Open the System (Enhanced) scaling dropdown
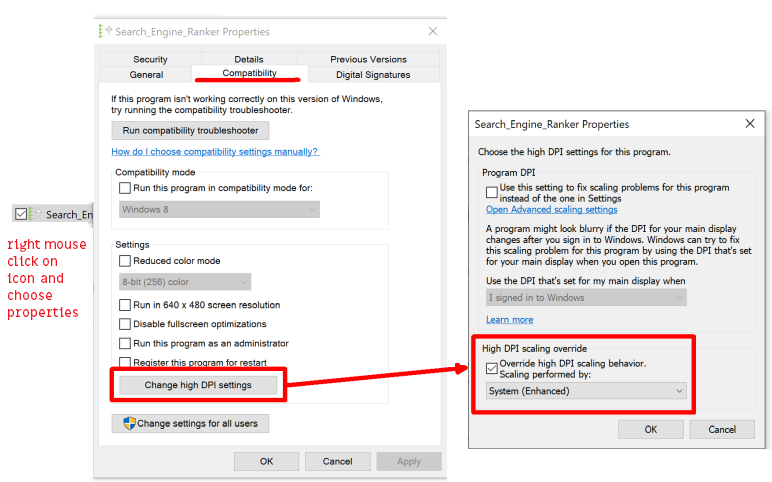Screen dimensions: 772x482 coord(586,391)
